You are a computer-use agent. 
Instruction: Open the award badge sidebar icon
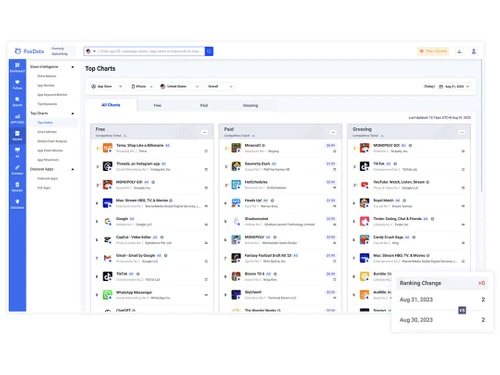pos(17,187)
